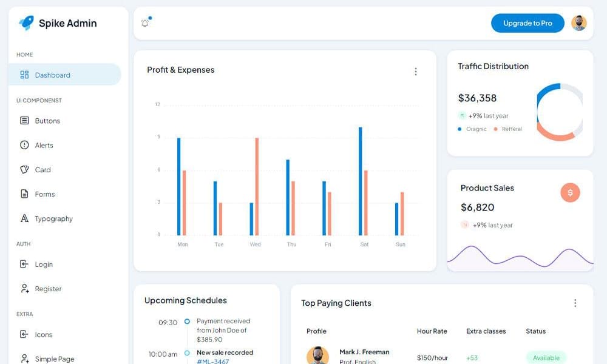Go to the Login page entry
This screenshot has height=364, width=607.
[x=24, y=264]
